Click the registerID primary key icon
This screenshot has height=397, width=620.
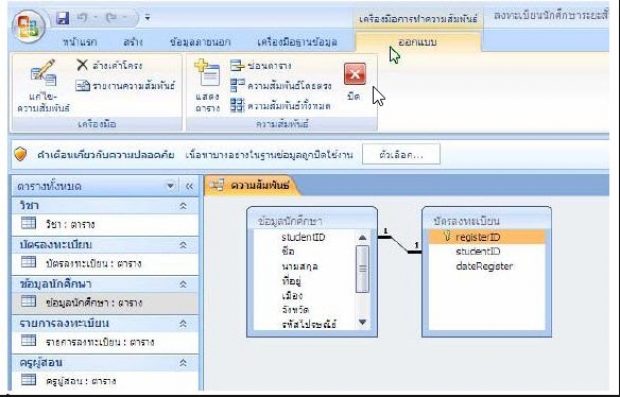tap(447, 237)
